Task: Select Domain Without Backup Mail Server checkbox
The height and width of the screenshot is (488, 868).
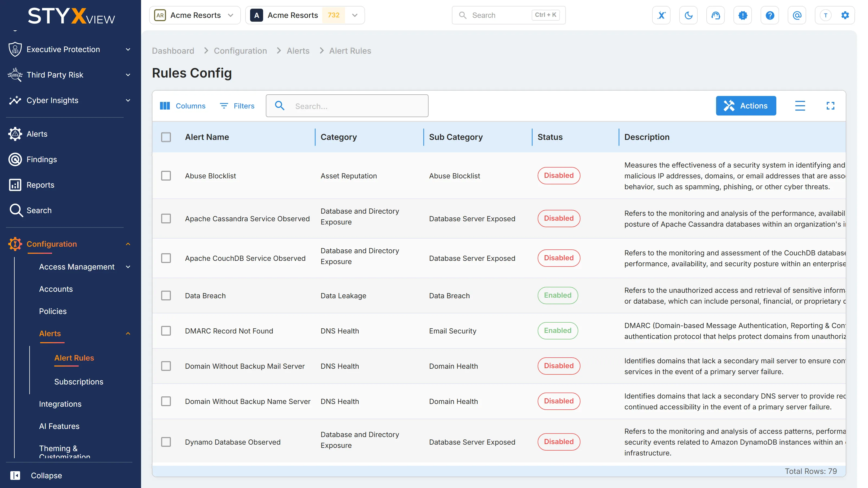Action: [166, 366]
